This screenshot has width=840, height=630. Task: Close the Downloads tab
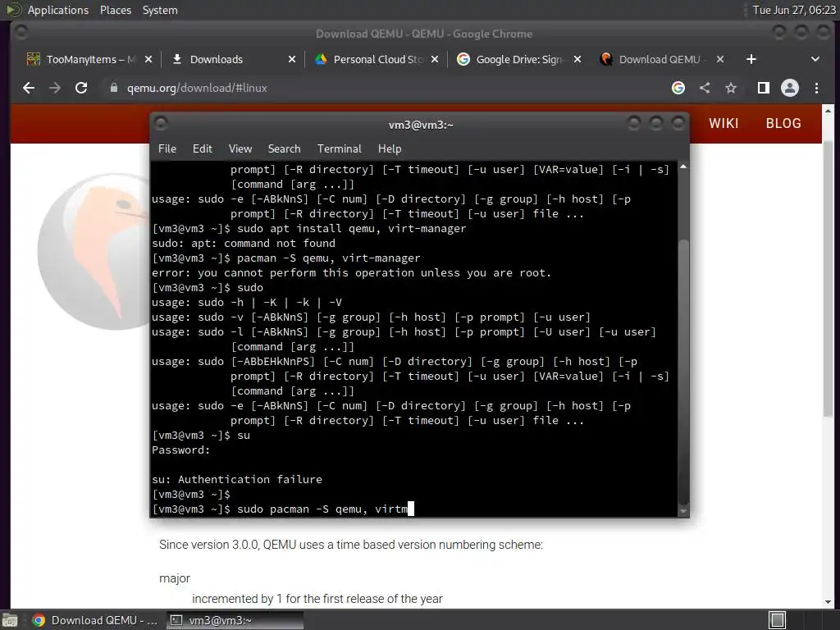point(292,59)
